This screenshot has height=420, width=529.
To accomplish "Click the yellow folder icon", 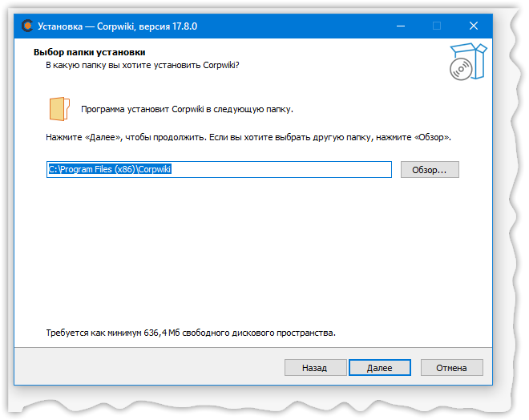I will pyautogui.click(x=59, y=108).
